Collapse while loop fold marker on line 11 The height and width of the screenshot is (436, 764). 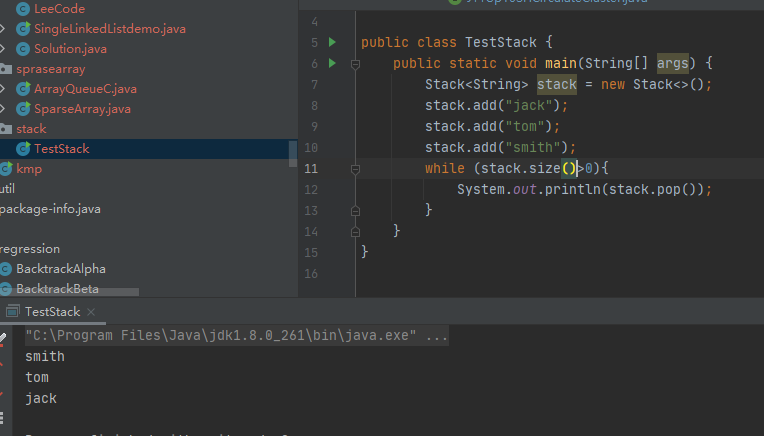(355, 169)
